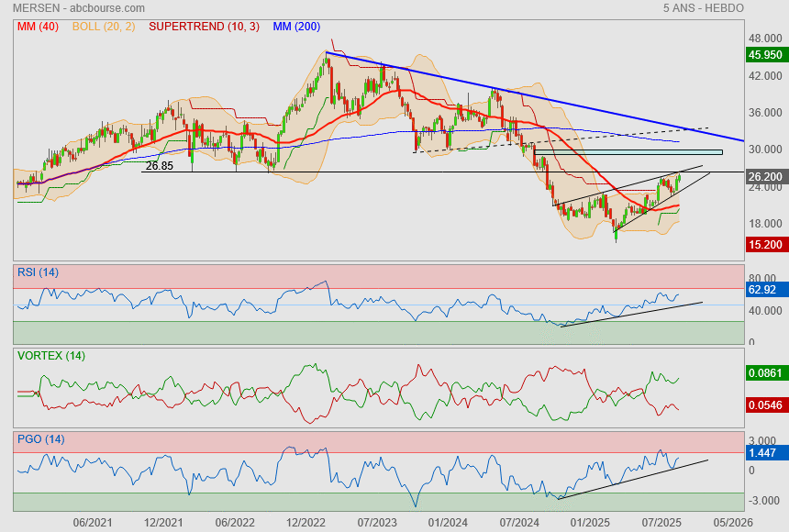Click the 26.85 support level label
The image size is (789, 532).
point(160,166)
